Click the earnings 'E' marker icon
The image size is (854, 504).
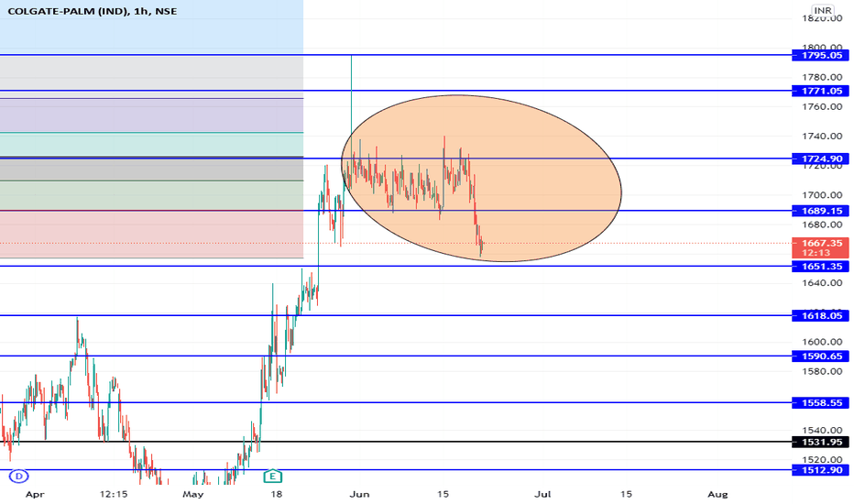(x=272, y=477)
